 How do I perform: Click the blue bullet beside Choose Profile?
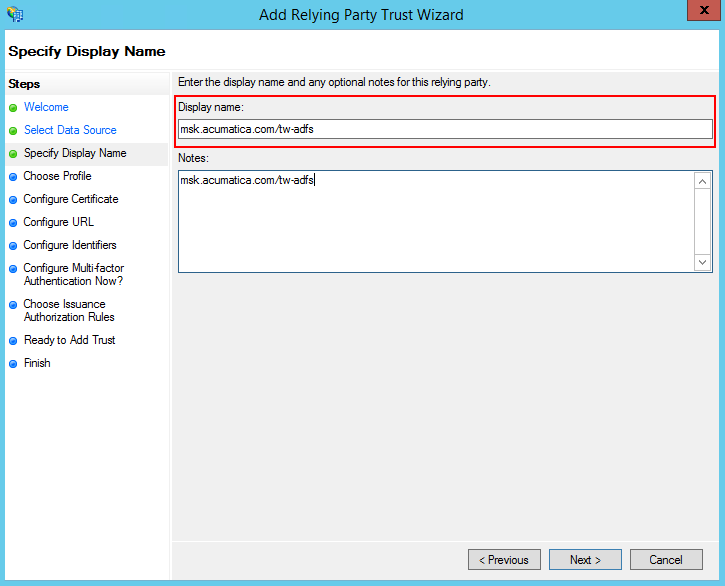(13, 177)
